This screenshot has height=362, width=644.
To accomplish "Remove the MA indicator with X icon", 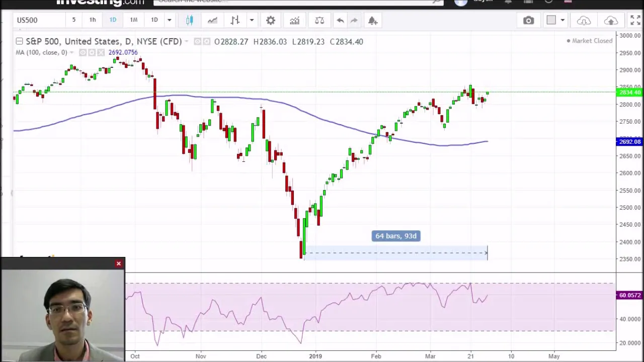I will click(101, 53).
